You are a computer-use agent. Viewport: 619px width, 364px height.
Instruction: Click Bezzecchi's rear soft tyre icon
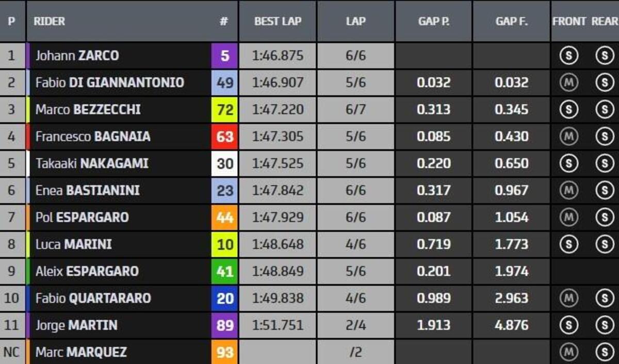tap(604, 109)
